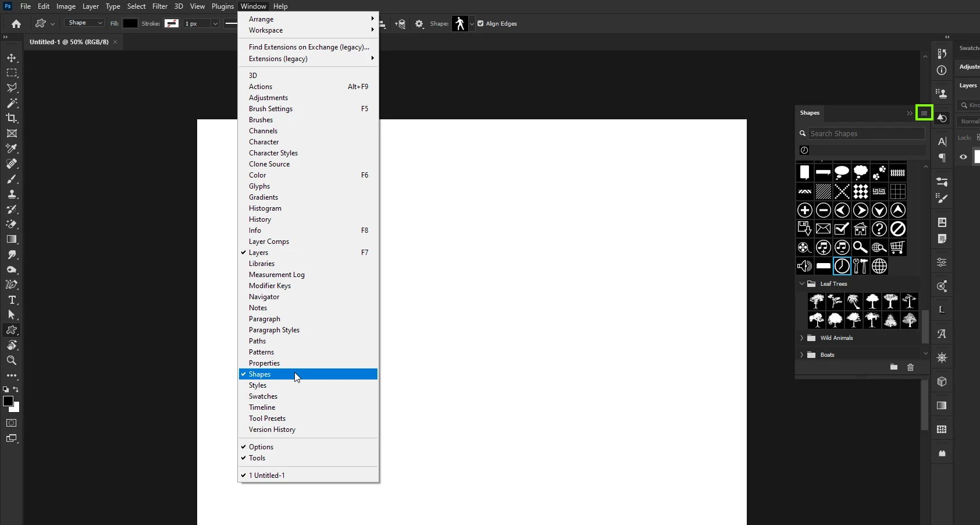Pick the shopping cart shape
Screen dimensions: 980x525
pyautogui.click(x=898, y=247)
